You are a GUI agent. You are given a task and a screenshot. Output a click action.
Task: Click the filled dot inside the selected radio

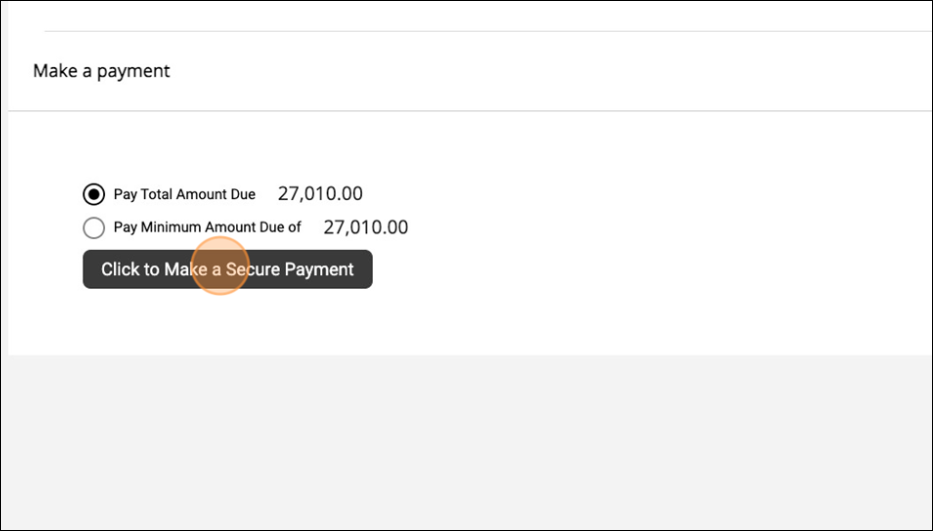94,194
